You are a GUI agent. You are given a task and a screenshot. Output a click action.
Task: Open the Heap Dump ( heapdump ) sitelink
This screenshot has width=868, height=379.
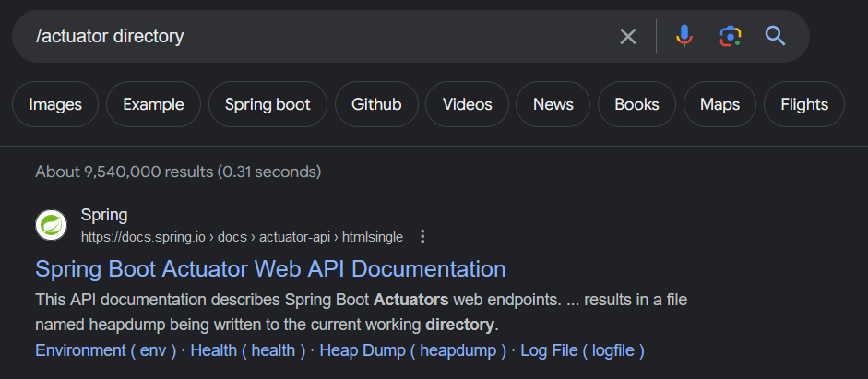(x=413, y=350)
